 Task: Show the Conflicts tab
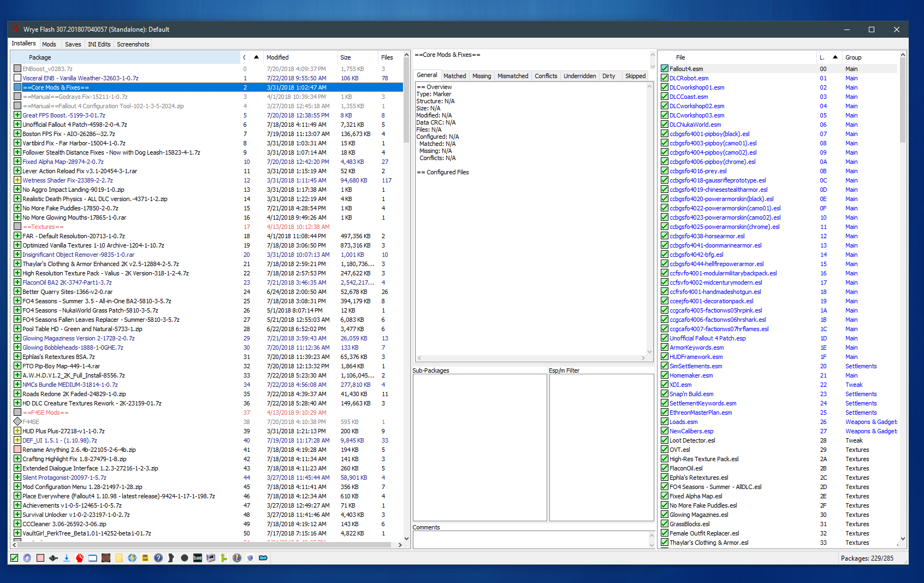(546, 76)
